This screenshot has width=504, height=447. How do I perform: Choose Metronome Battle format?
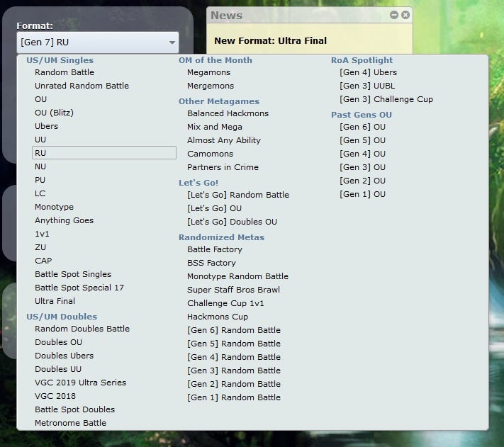[x=70, y=423]
